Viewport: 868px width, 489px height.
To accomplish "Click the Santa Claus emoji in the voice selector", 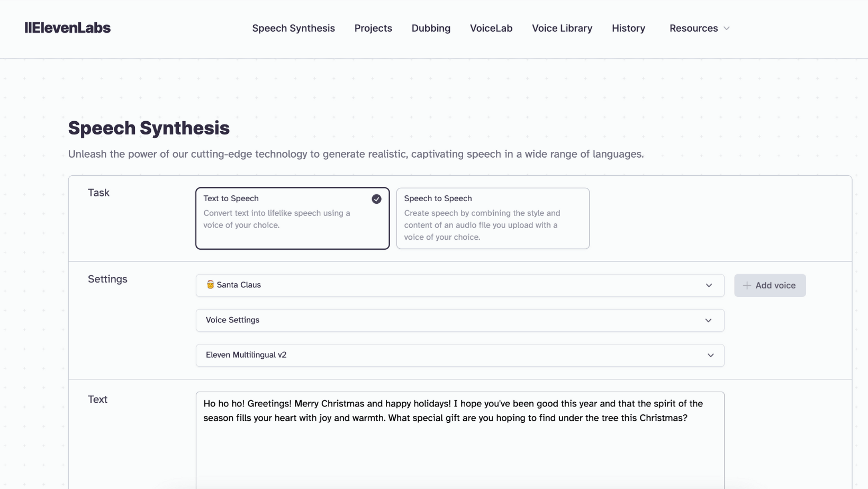I will click(211, 285).
